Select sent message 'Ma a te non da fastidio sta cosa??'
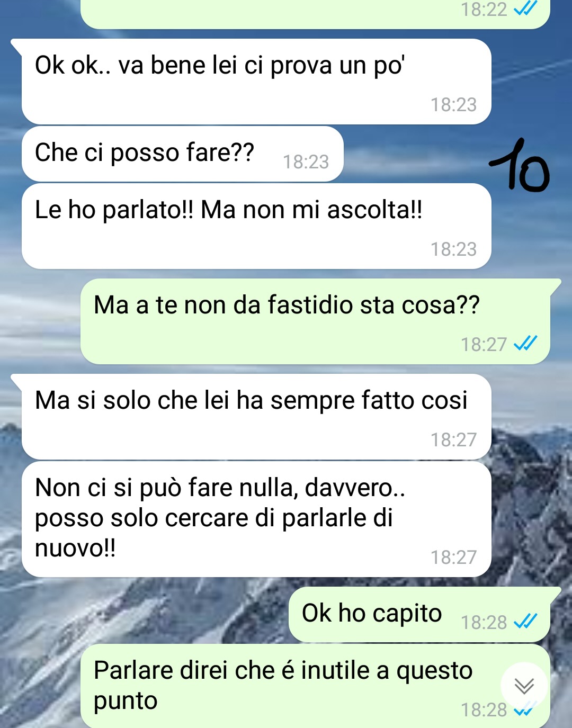The image size is (572, 728). pos(315,321)
